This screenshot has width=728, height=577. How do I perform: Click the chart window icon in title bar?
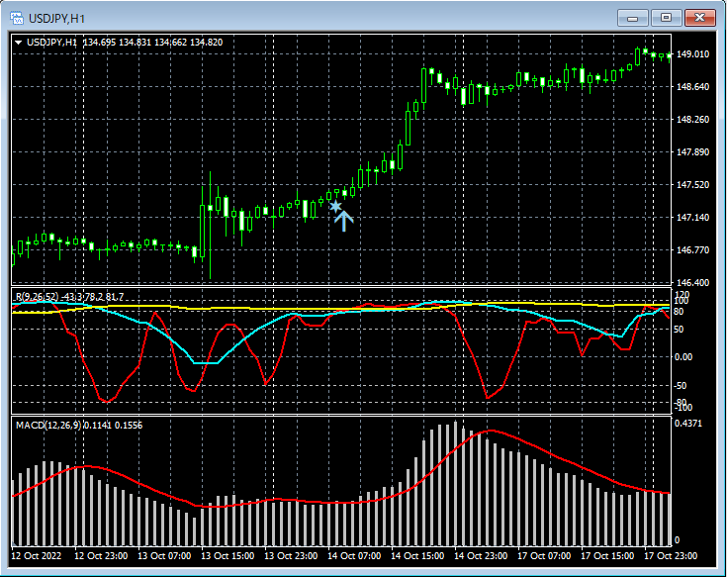click(x=17, y=17)
